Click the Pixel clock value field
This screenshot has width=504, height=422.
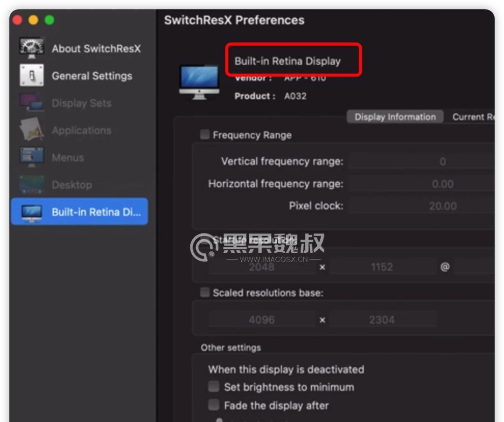click(420, 206)
